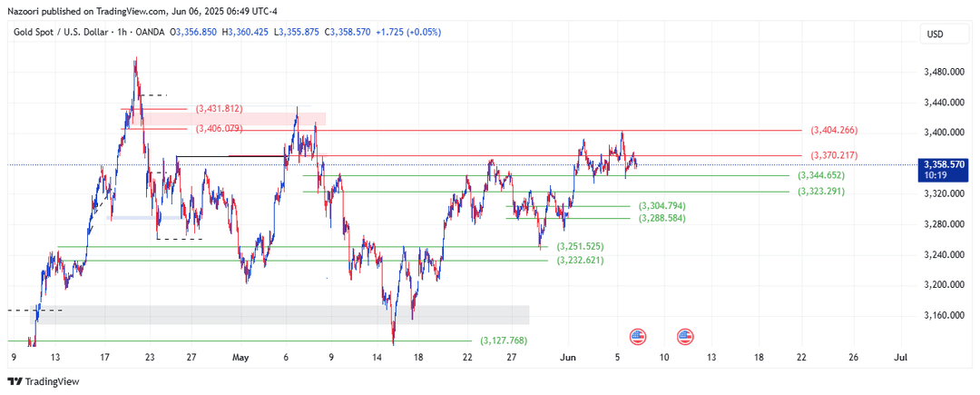Click the 3,320.000 price axis label
Screen dimensions: 980x395
(x=945, y=193)
